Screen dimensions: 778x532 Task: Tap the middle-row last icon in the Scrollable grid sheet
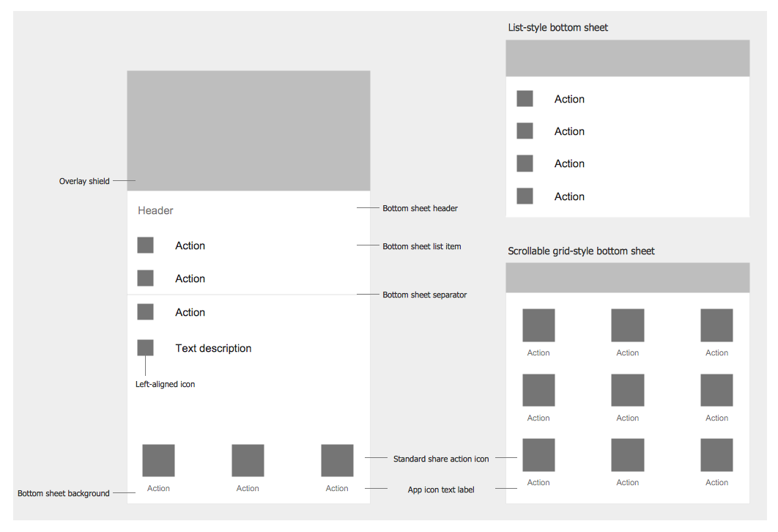tap(716, 390)
